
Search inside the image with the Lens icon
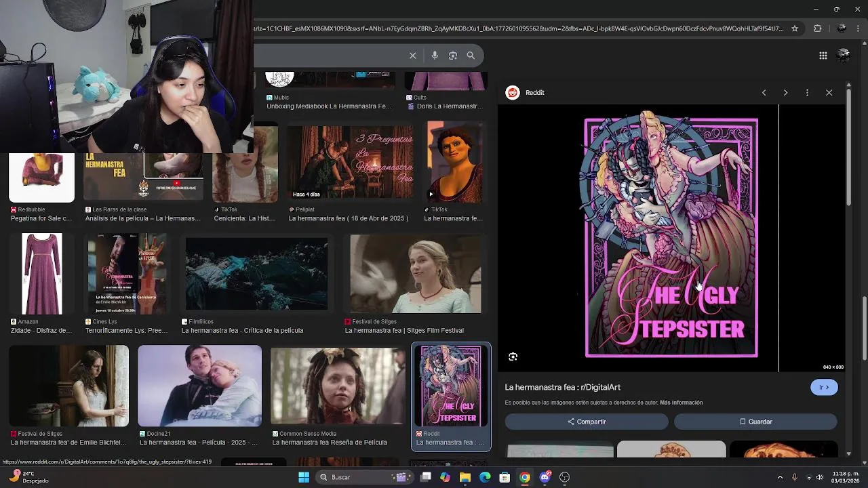click(513, 357)
